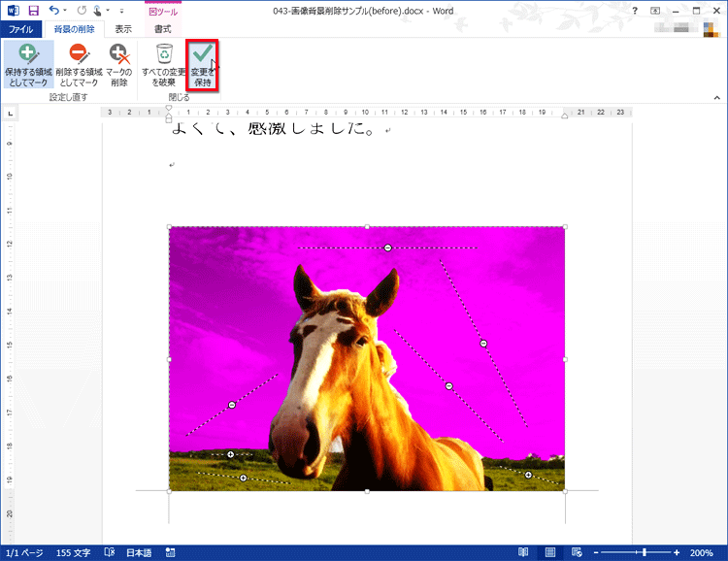Select Mark Areas to Keep tool
Screen dimensions: 728x561
[28, 65]
